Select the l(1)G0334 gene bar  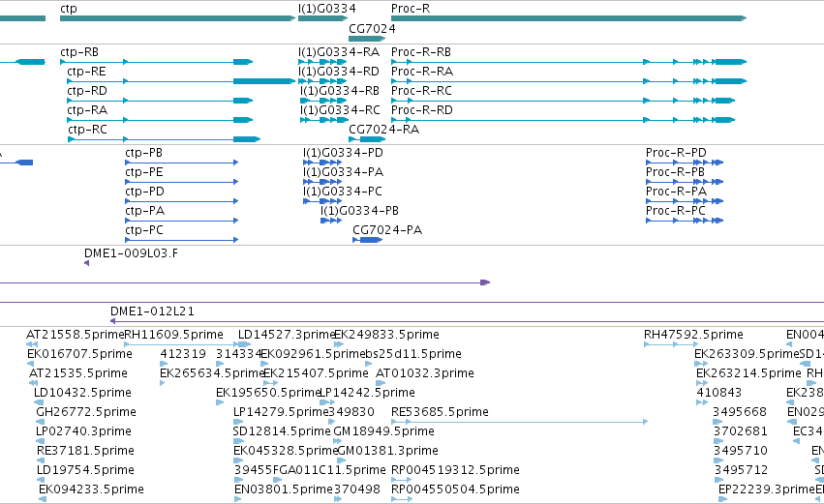(x=323, y=18)
